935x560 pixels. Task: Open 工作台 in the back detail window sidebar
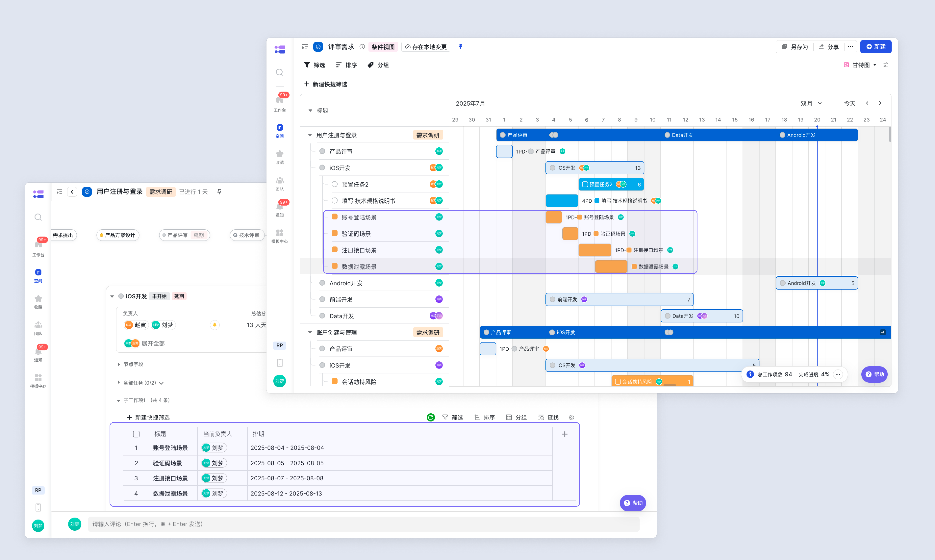click(38, 248)
